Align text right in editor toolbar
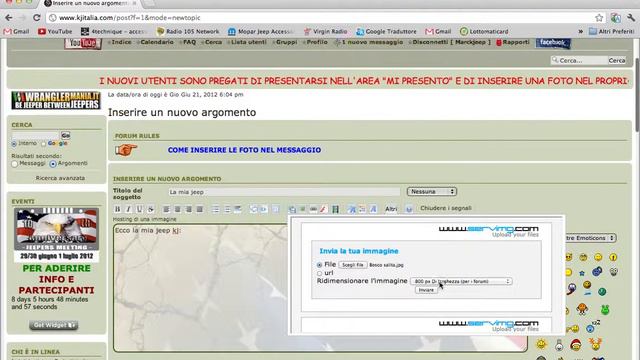This screenshot has height=360, width=640. coord(188,209)
